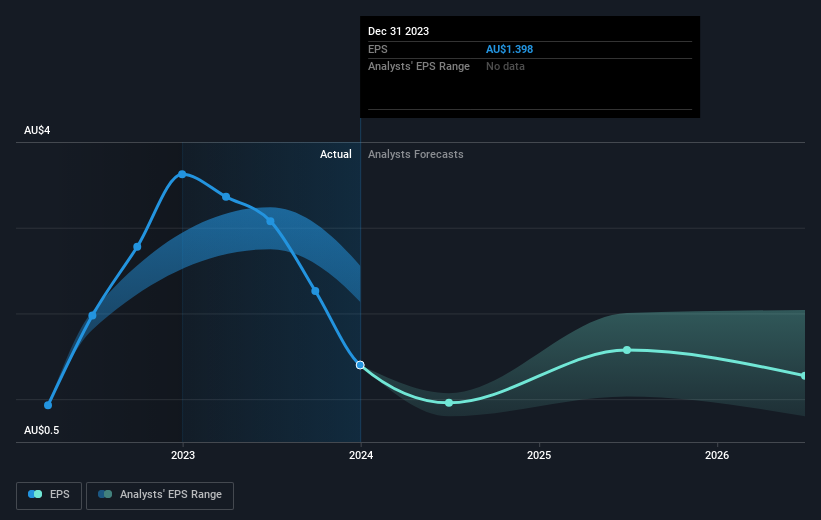
Task: Click the 2024 x-axis label
Action: [361, 455]
